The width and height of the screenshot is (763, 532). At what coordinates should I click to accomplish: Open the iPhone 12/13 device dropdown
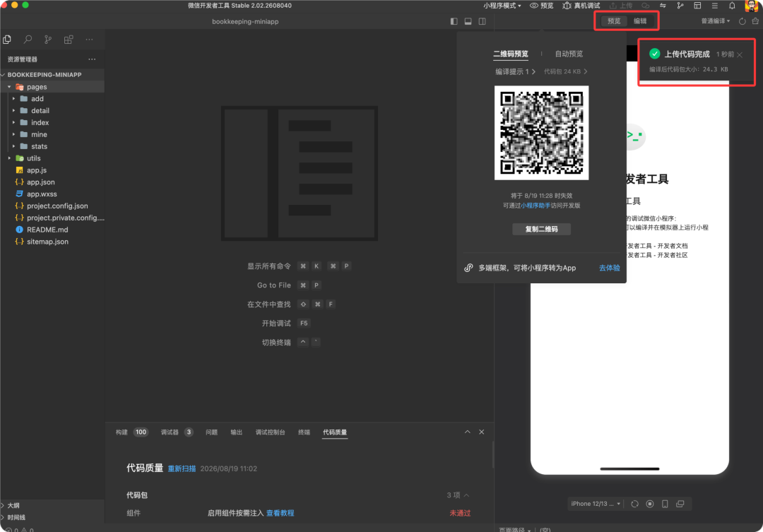tap(596, 504)
